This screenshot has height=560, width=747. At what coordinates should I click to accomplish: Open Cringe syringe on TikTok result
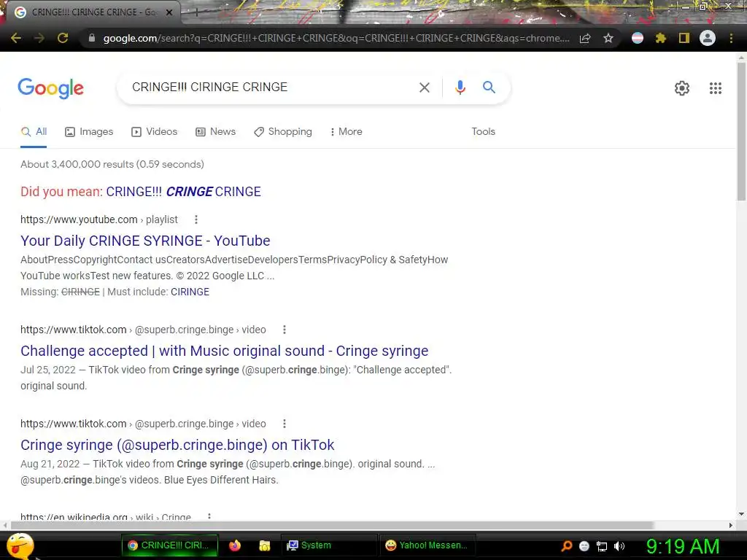click(177, 445)
